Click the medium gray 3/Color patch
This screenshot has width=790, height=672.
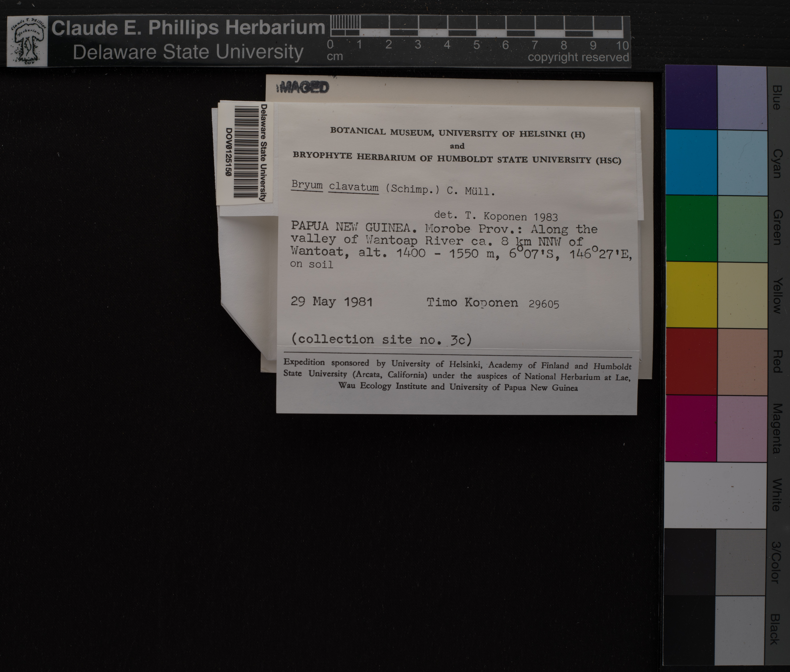(740, 562)
